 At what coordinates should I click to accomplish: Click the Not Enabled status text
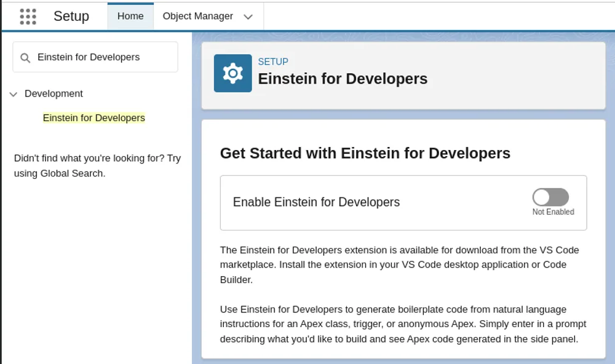pos(553,212)
